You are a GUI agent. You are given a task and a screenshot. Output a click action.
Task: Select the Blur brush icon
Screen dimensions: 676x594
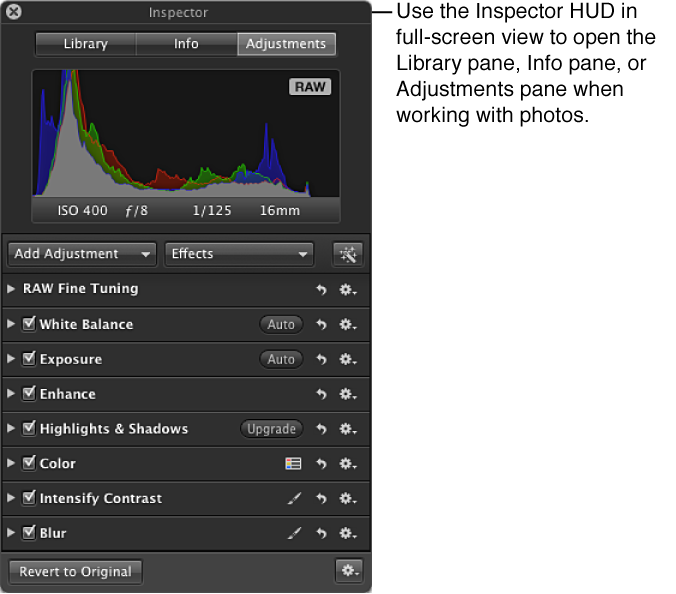pyautogui.click(x=294, y=534)
